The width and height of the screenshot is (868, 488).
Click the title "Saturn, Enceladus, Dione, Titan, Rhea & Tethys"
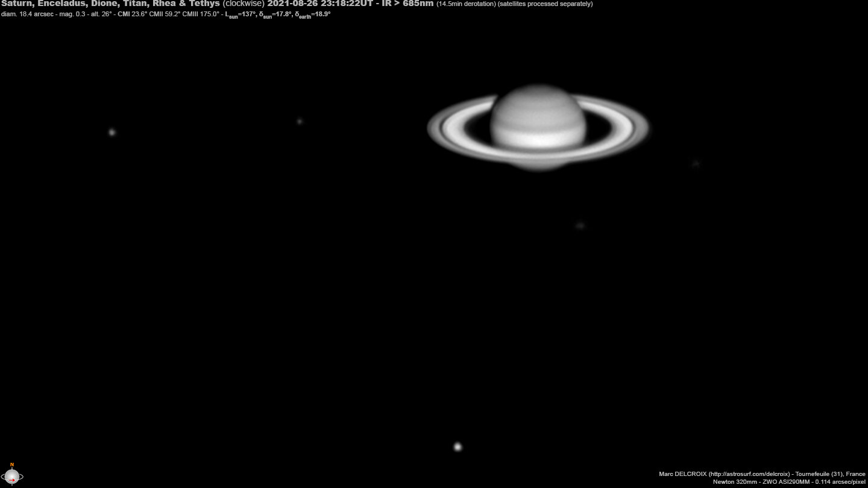110,4
